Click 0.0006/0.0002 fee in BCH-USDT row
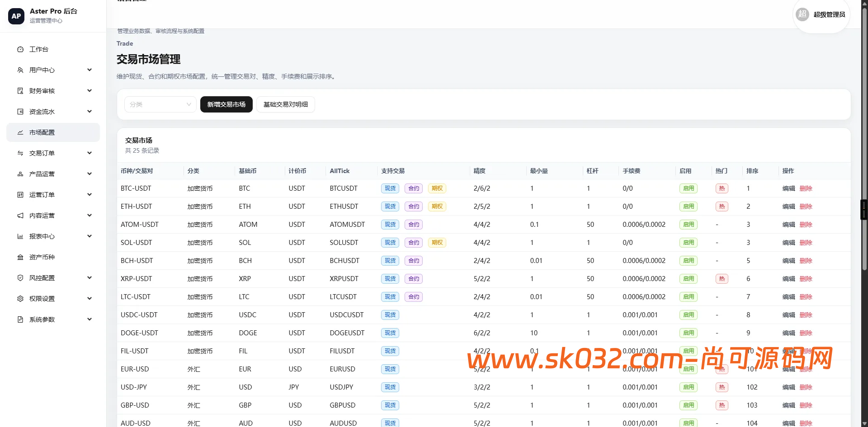Image resolution: width=868 pixels, height=427 pixels. [644, 261]
